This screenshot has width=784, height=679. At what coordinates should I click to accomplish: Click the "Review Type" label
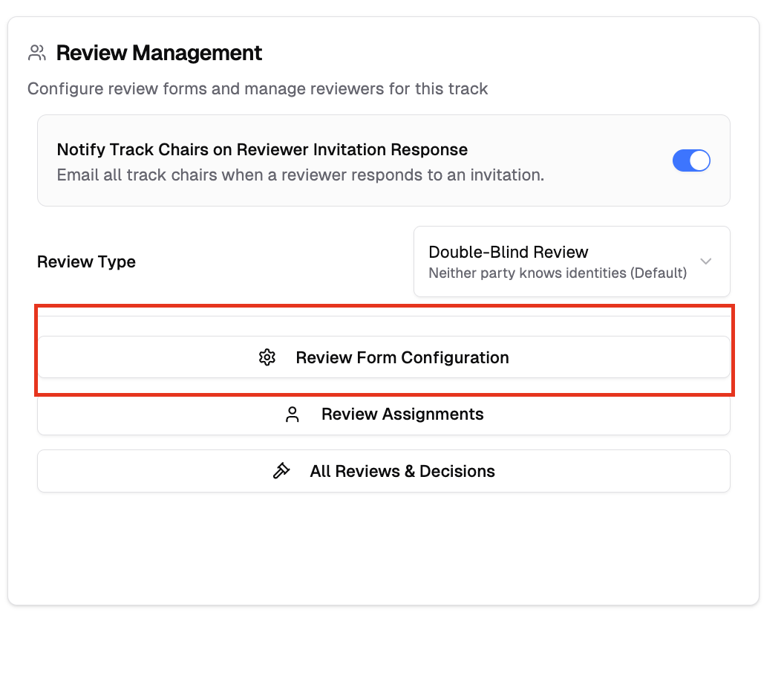86,261
